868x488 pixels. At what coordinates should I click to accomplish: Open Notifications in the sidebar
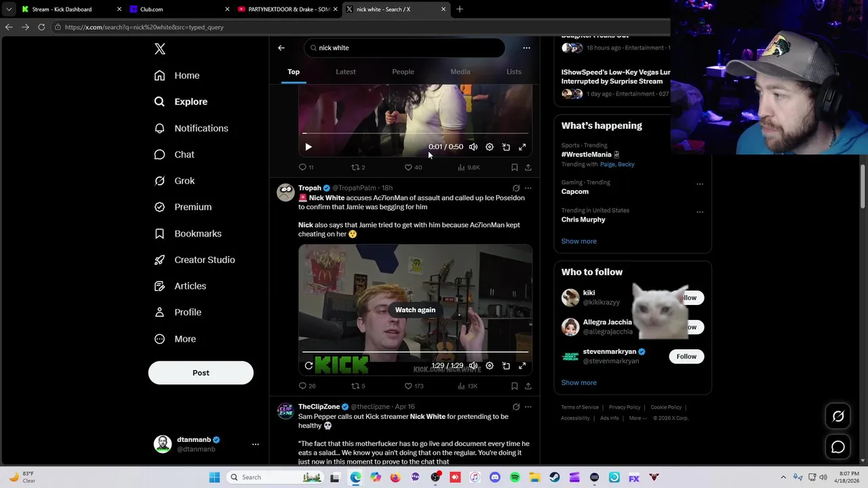[x=191, y=128]
